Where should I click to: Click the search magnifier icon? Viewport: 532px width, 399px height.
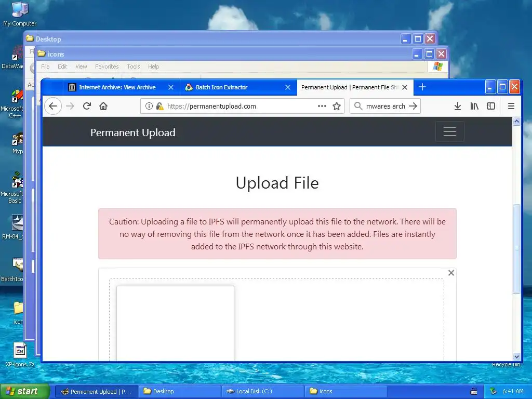358,106
